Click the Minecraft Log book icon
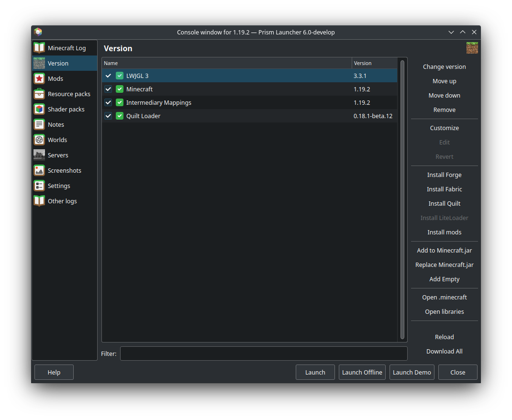512x420 pixels. [39, 48]
